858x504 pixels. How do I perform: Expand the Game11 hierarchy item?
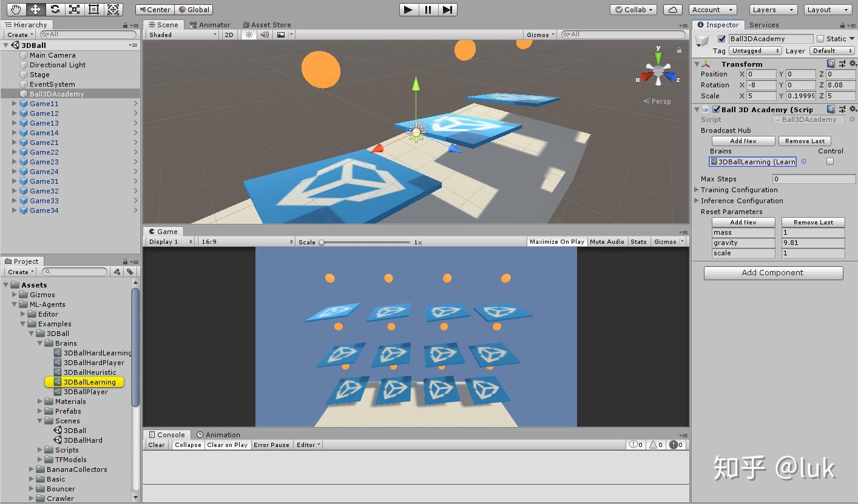(14, 104)
